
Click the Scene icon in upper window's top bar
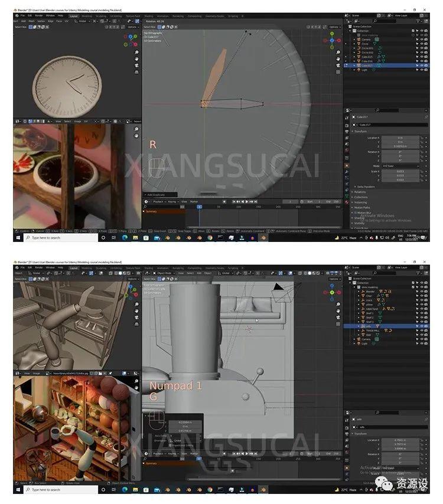point(347,15)
